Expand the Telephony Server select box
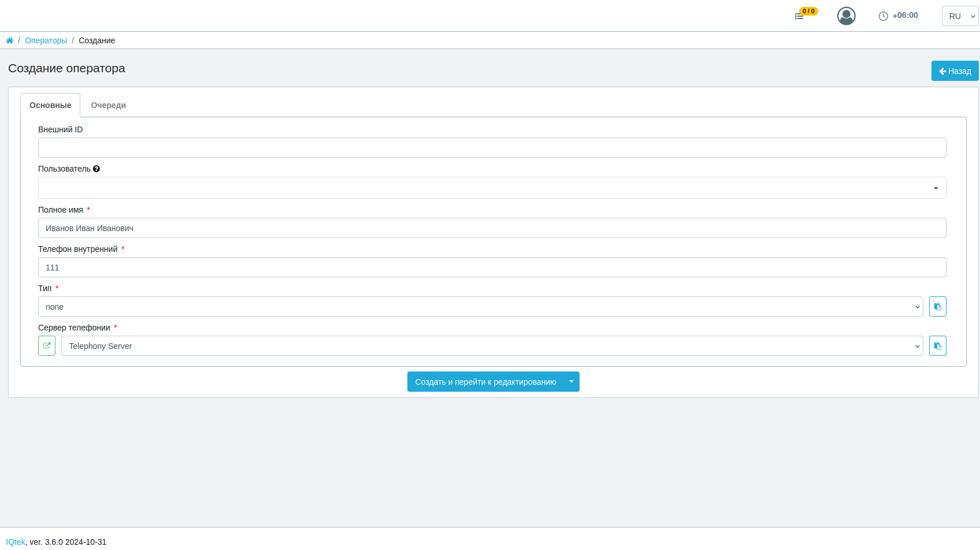This screenshot has width=980, height=550. pyautogui.click(x=492, y=346)
